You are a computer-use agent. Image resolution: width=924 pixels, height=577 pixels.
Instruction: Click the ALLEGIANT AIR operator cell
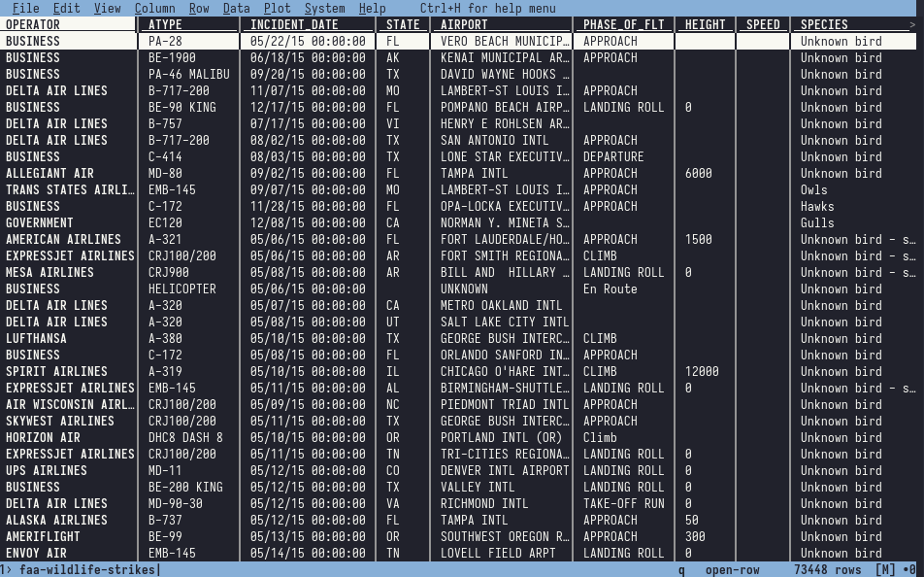click(x=50, y=174)
